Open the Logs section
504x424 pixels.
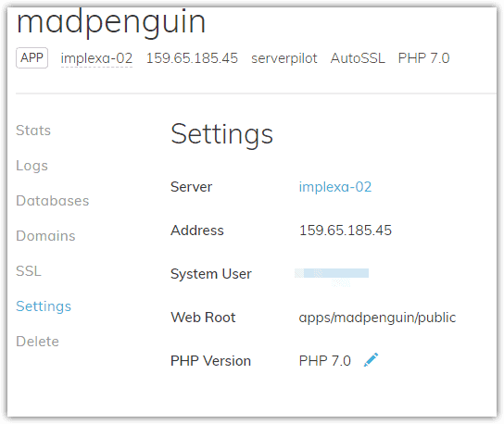(x=31, y=166)
